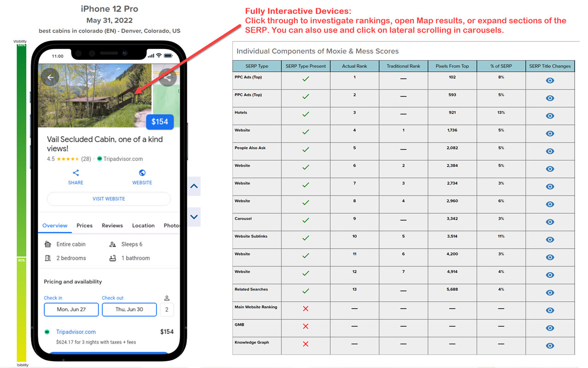The image size is (588, 368).
Task: View title changes for second PPC Ads row
Action: [x=550, y=98]
